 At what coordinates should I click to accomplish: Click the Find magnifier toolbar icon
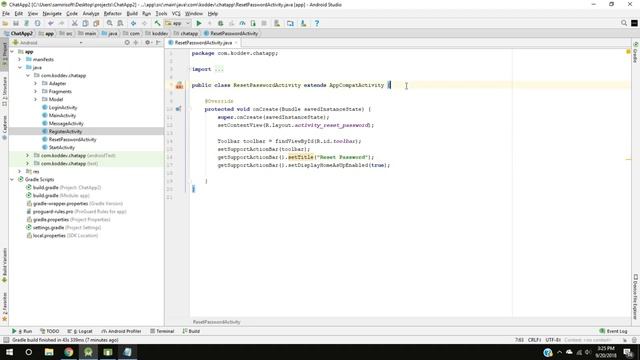(109, 23)
